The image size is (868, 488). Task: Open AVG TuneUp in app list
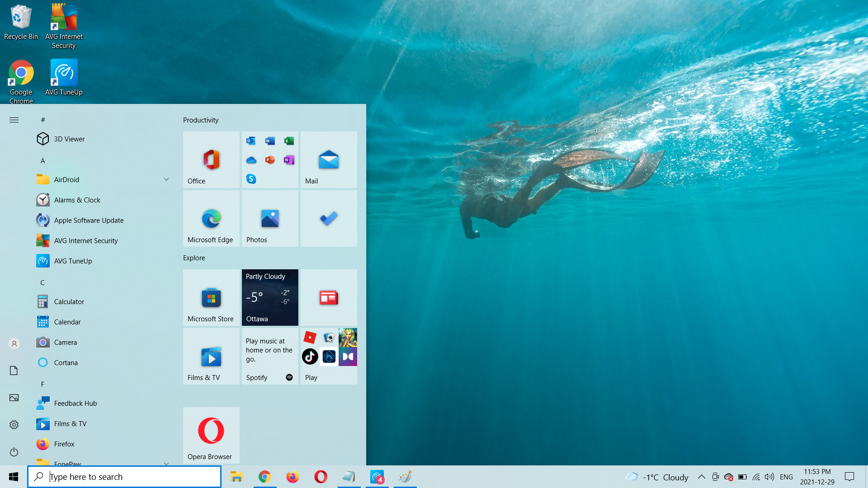[x=104, y=261]
